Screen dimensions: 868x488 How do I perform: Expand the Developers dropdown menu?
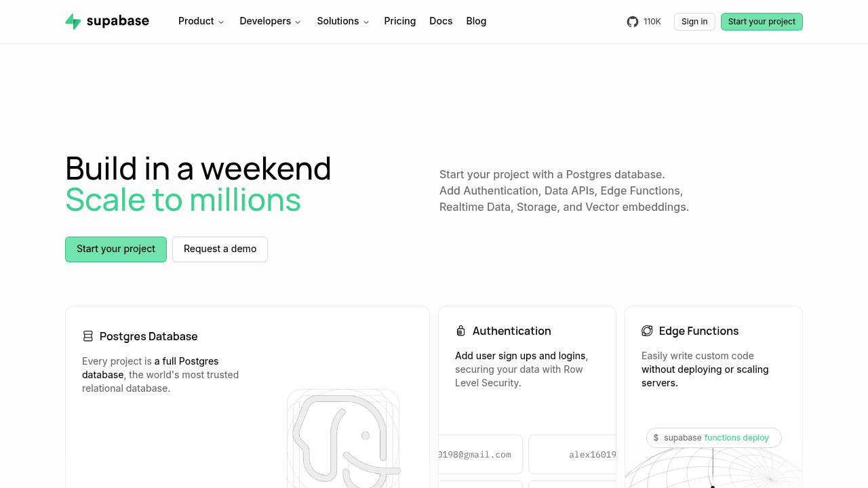(271, 21)
